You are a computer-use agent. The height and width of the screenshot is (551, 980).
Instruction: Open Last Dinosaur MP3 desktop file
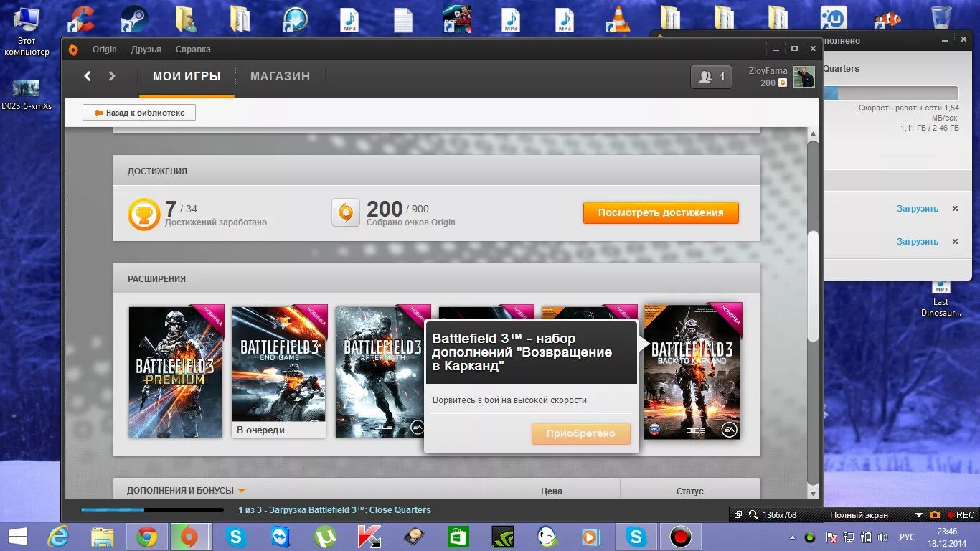pyautogui.click(x=941, y=298)
